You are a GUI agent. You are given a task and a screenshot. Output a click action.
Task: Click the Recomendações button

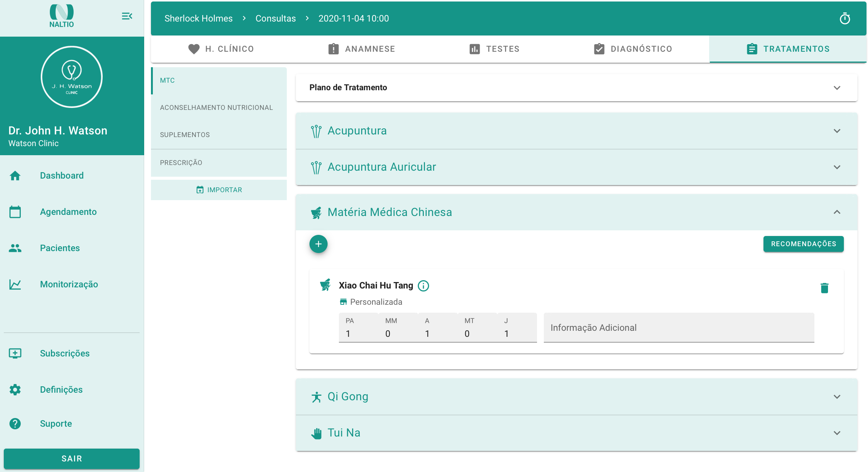pos(803,244)
